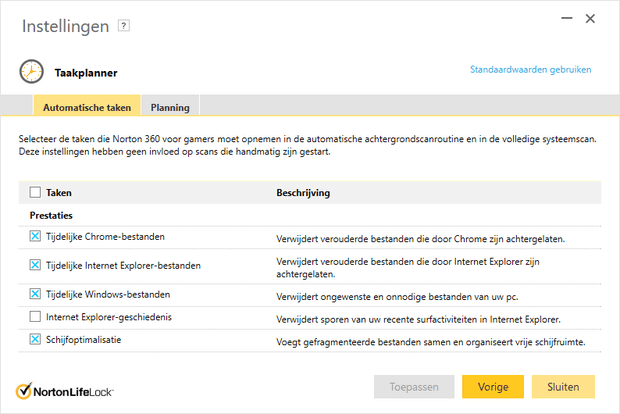Click description 'Verwijdert sporen van uw recente surfactiviteiten'

coord(418,319)
